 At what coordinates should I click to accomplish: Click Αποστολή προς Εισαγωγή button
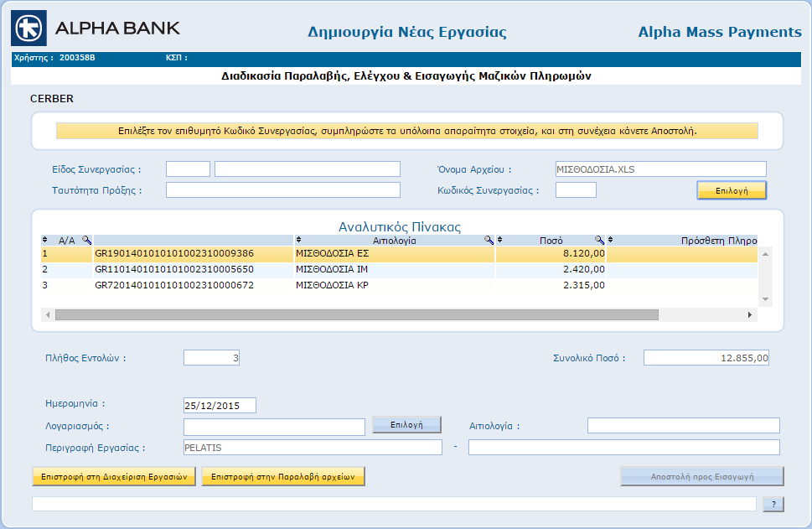(x=702, y=477)
